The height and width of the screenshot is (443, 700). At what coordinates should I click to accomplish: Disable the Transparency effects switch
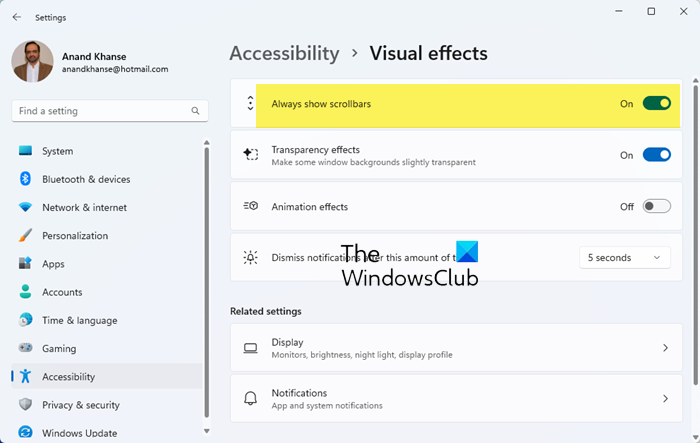[656, 155]
